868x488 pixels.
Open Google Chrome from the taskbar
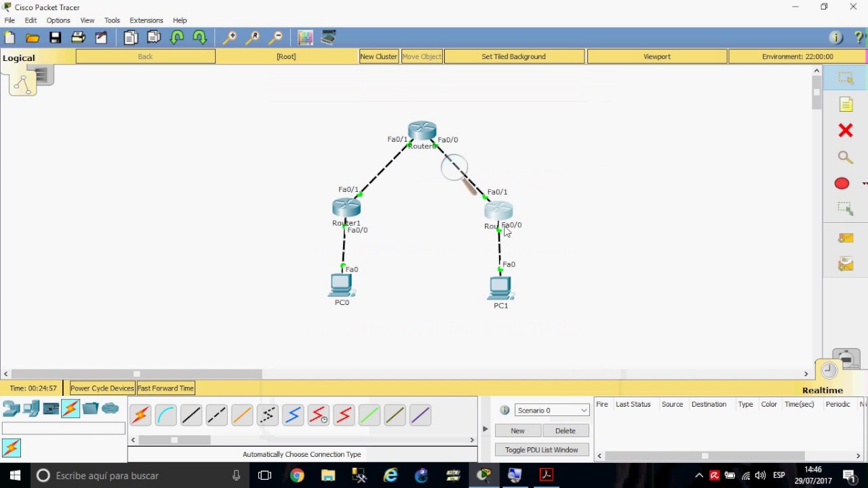click(x=297, y=476)
